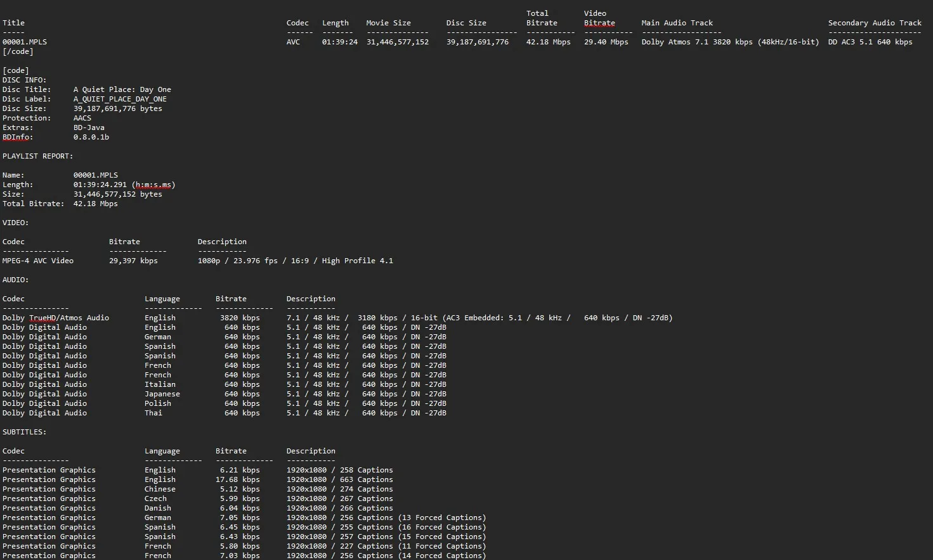This screenshot has height=560, width=933.
Task: Click the Danish subtitle language entry
Action: click(x=157, y=508)
